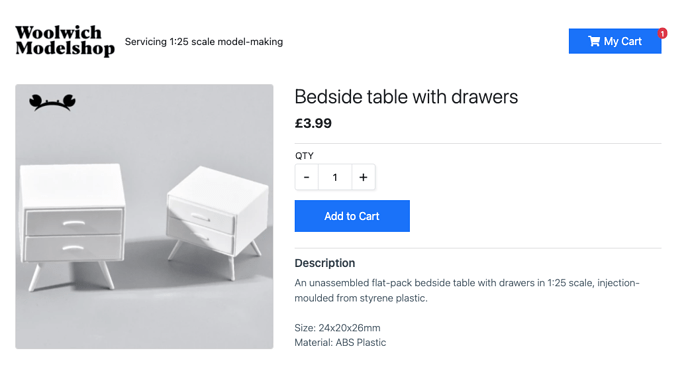690x376 pixels.
Task: Click the Description heading
Action: point(325,263)
